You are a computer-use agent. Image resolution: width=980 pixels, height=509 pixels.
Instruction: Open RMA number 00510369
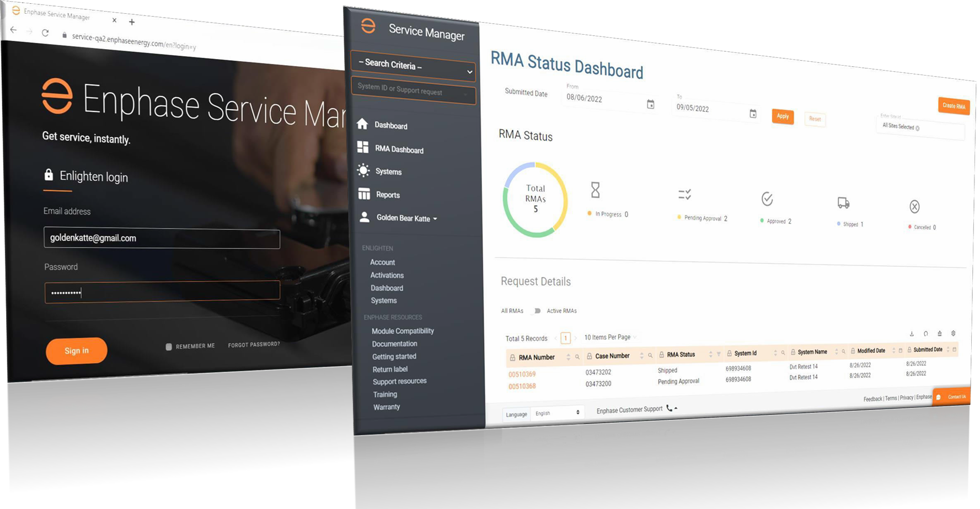[522, 374]
